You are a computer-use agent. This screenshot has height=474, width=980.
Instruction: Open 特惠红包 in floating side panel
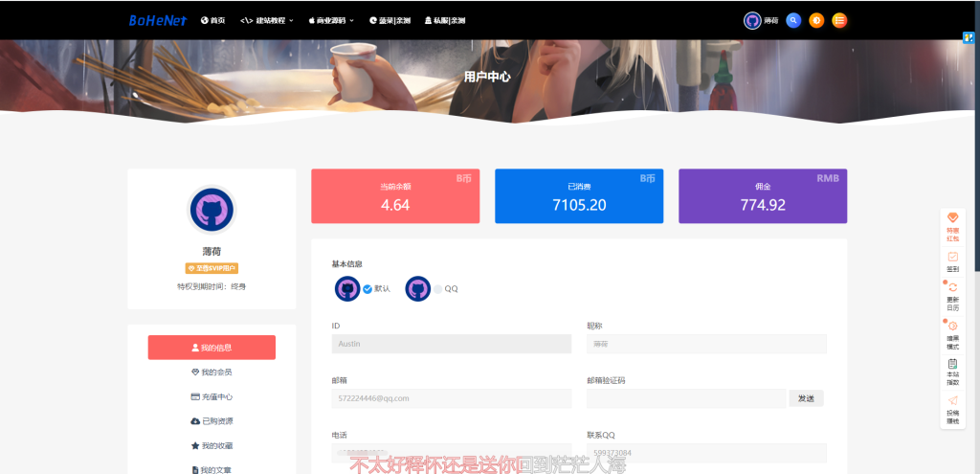[952, 226]
